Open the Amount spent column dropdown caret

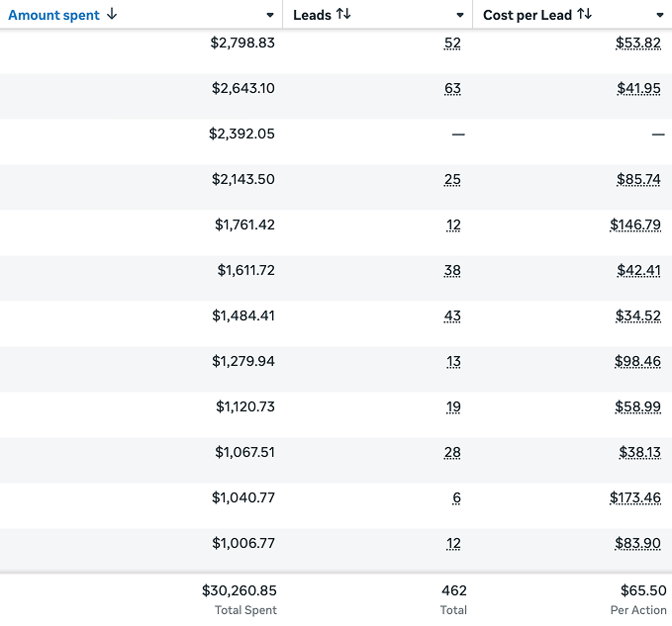pyautogui.click(x=270, y=16)
